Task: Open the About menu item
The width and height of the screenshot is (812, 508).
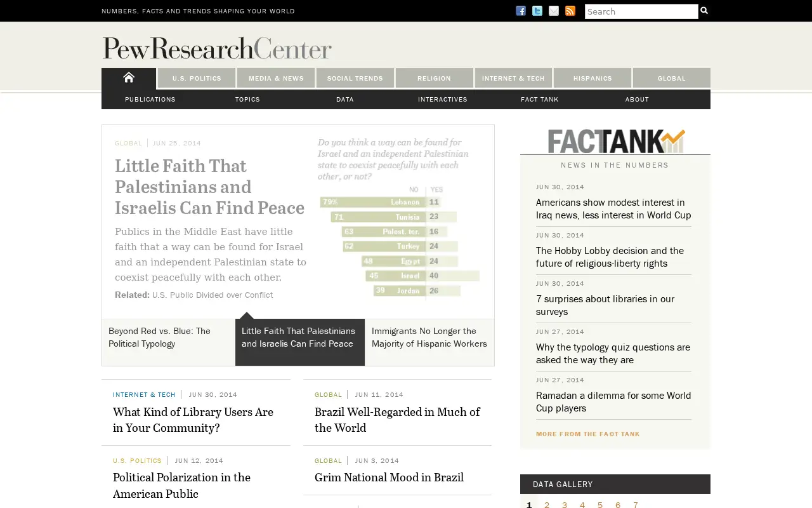Action: 637,99
